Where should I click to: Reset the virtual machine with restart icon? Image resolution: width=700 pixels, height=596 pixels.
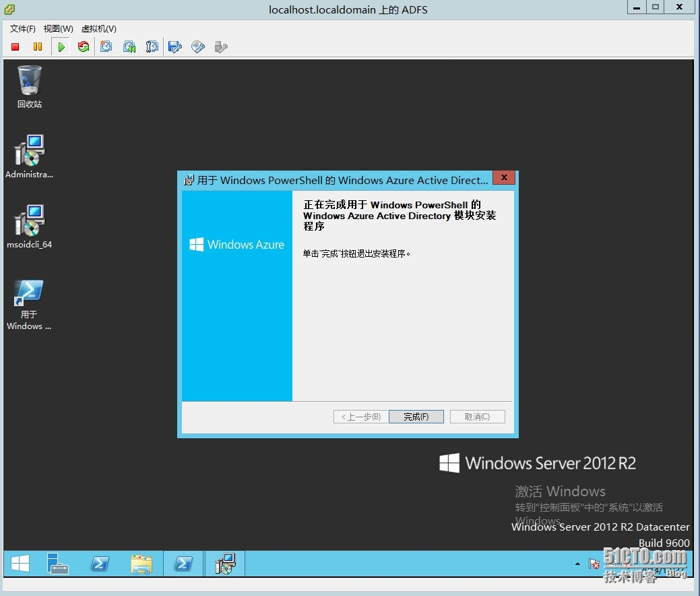pos(83,47)
